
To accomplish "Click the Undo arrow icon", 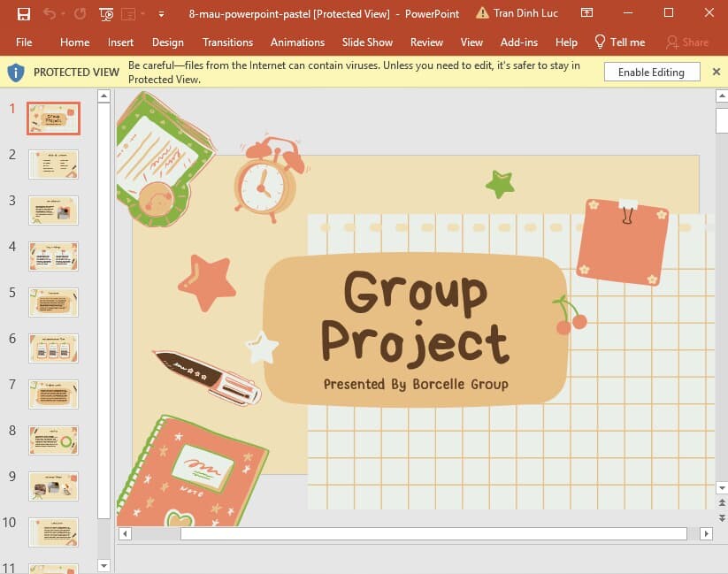I will click(50, 14).
